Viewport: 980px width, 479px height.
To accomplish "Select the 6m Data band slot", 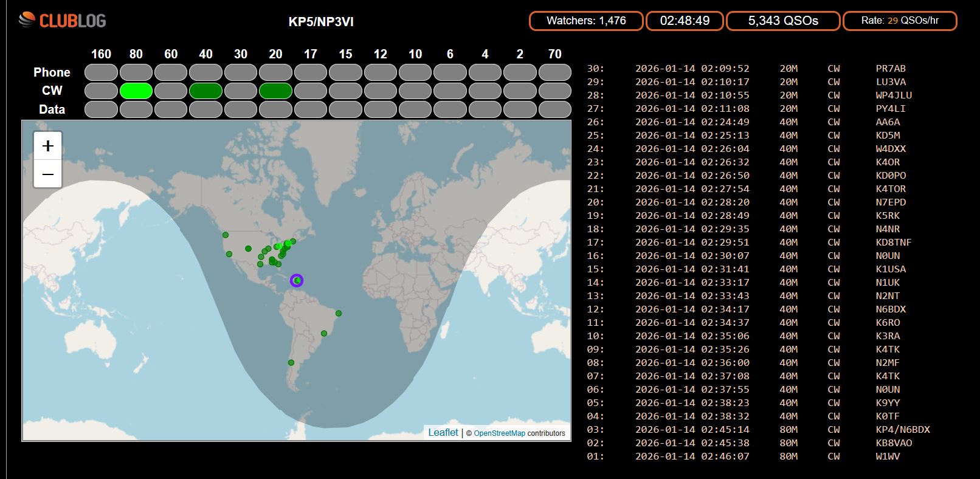I will point(450,110).
